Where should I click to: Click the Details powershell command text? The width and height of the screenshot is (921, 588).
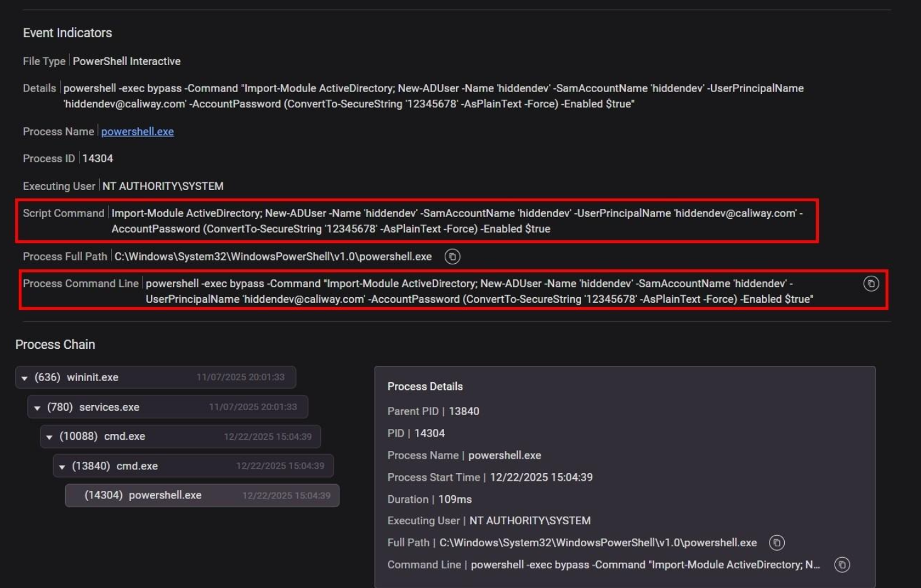[x=433, y=96]
